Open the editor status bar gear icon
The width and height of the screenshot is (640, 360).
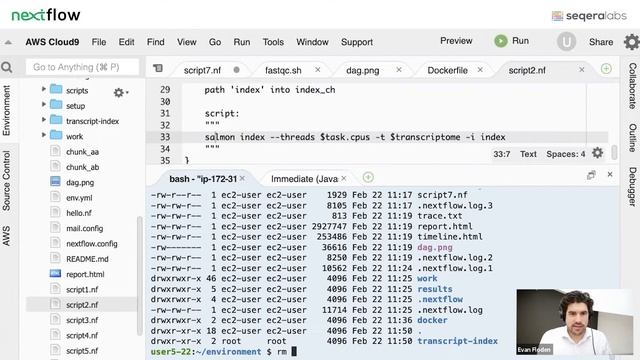pyautogui.click(x=598, y=153)
